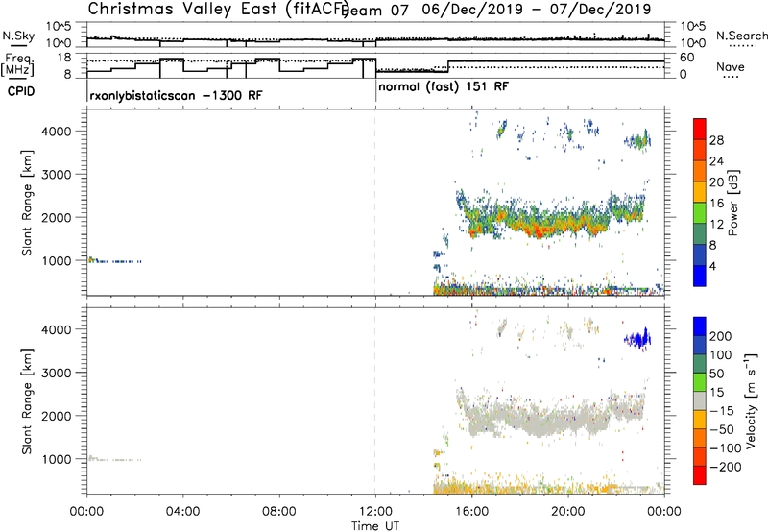Click the 60 tick on the Nave axis
The width and height of the screenshot is (768, 532).
click(687, 58)
